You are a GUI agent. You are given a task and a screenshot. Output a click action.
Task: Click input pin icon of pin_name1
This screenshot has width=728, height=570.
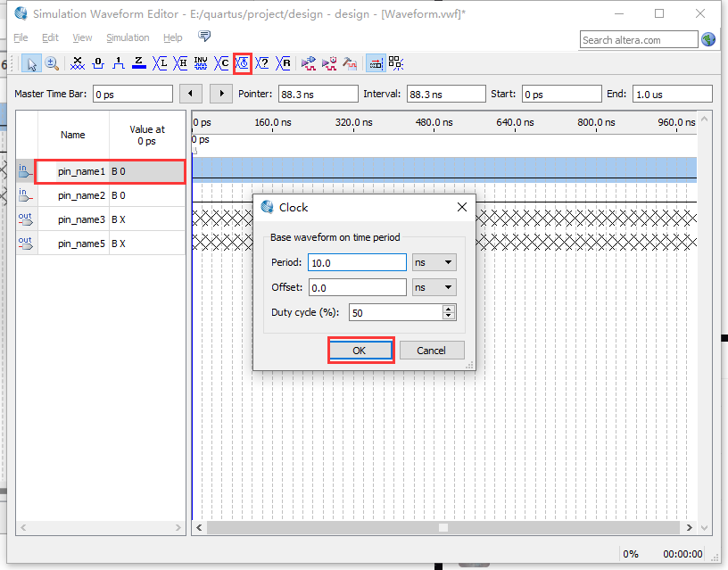[25, 171]
